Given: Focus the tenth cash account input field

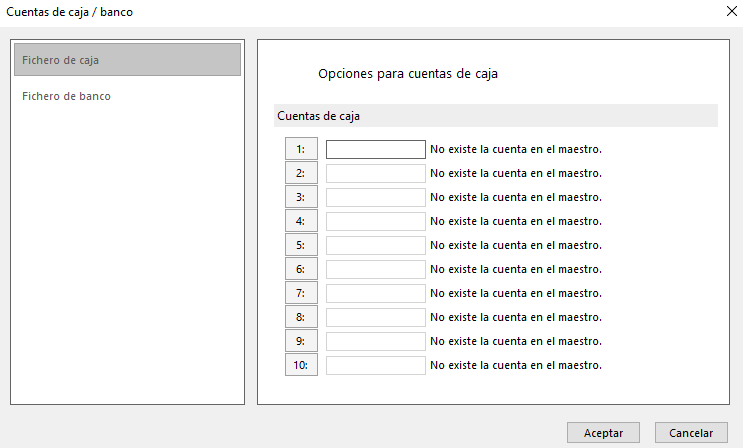Looking at the screenshot, I should (376, 366).
